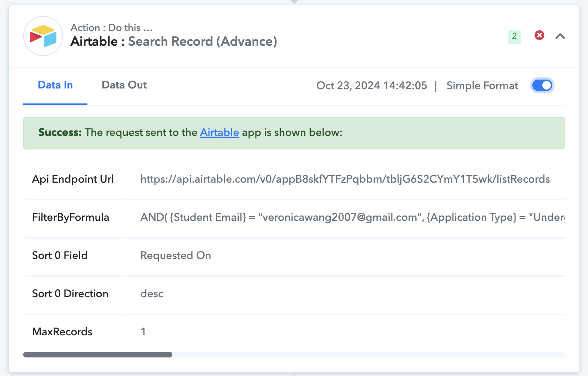Viewport: 588px width, 376px height.
Task: Switch to the Data Out tab
Action: [x=124, y=85]
